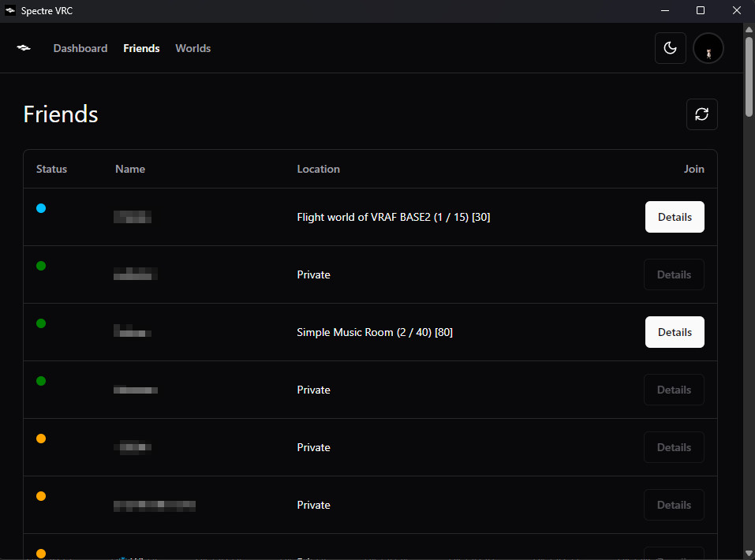This screenshot has height=560, width=755.
Task: Open Details for Simple Music Room
Action: [675, 332]
